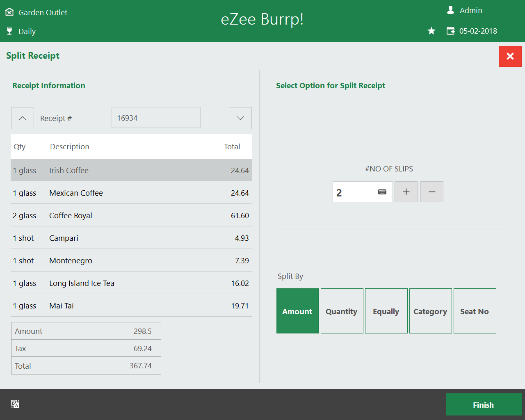Choose the Category split option
Image resolution: width=525 pixels, height=420 pixels.
(x=430, y=311)
